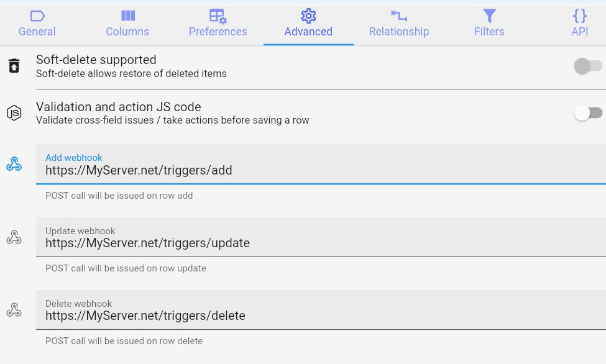Click the blue Add webhook icon
This screenshot has height=364, width=606.
pyautogui.click(x=14, y=164)
